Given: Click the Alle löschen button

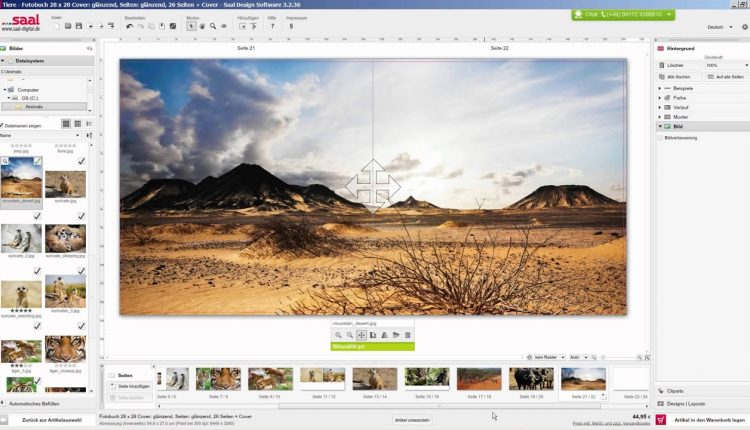Looking at the screenshot, I should pyautogui.click(x=679, y=77).
